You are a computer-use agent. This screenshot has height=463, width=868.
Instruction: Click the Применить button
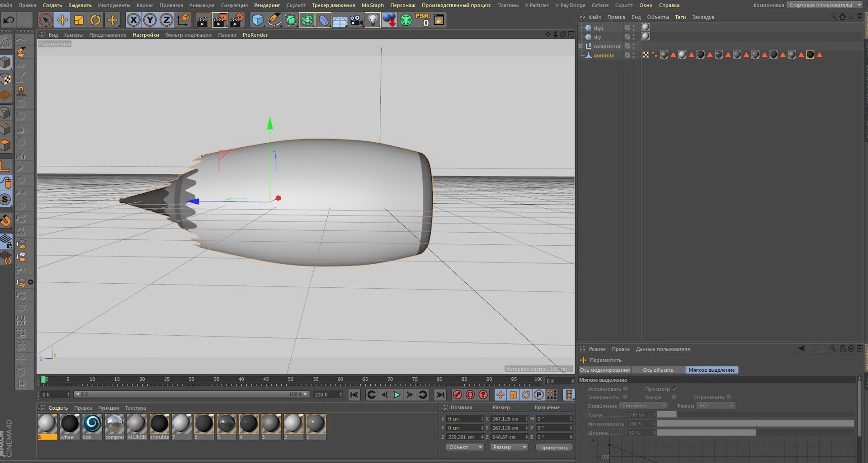[554, 447]
